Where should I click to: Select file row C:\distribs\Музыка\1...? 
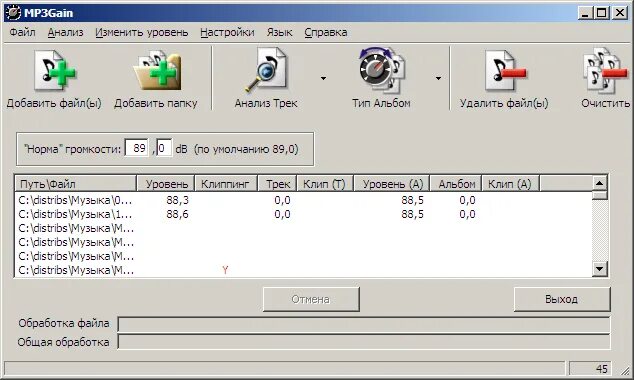click(303, 214)
